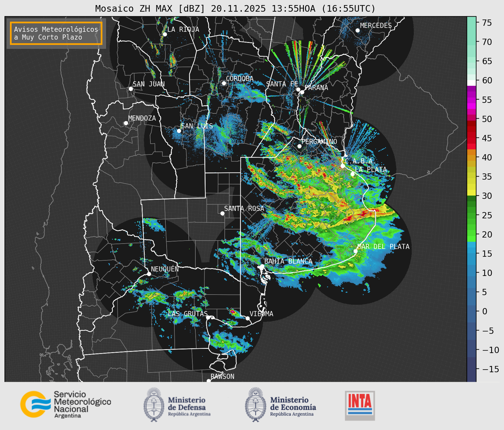Select the Mercedes city marker dot

pos(357,31)
